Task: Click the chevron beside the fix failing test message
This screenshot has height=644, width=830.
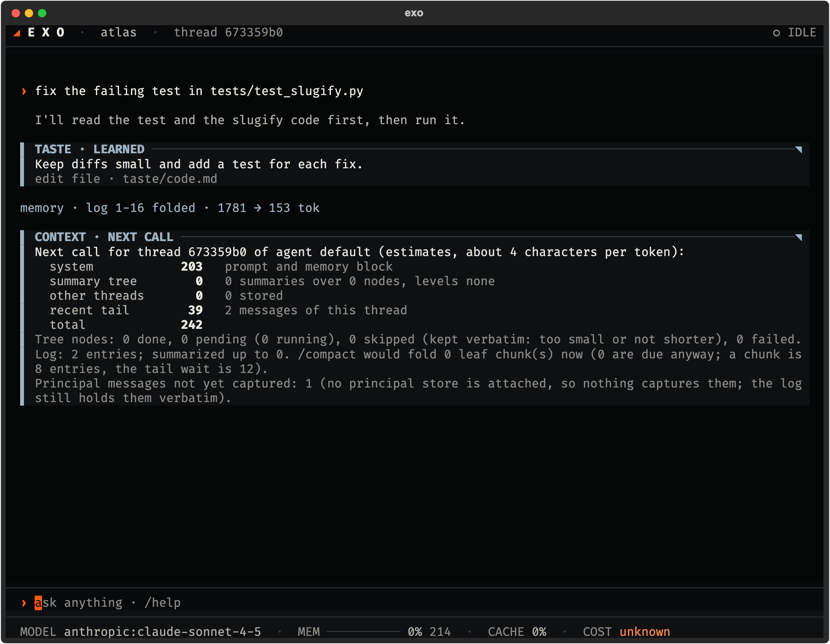Action: [x=24, y=91]
